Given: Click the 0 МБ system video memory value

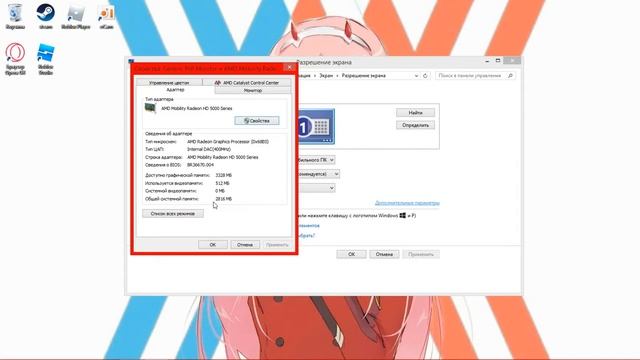Looking at the screenshot, I should coord(220,191).
